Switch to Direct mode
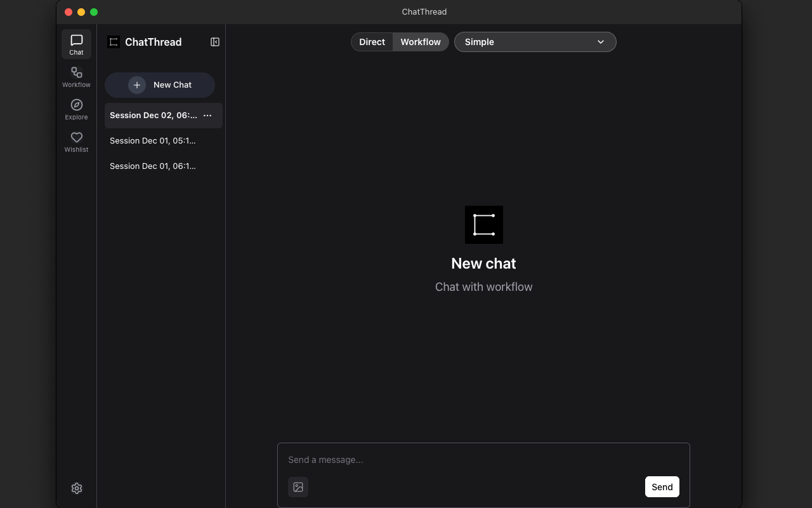 tap(372, 42)
